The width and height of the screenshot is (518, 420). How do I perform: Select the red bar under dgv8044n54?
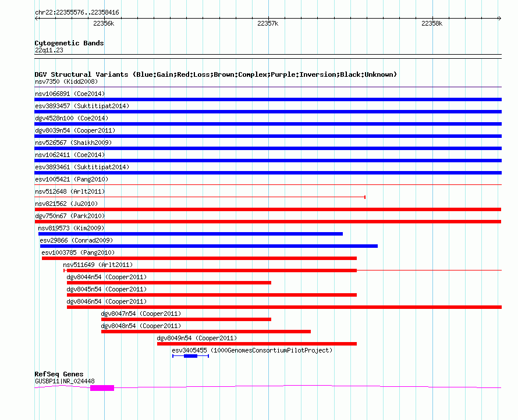click(x=169, y=283)
